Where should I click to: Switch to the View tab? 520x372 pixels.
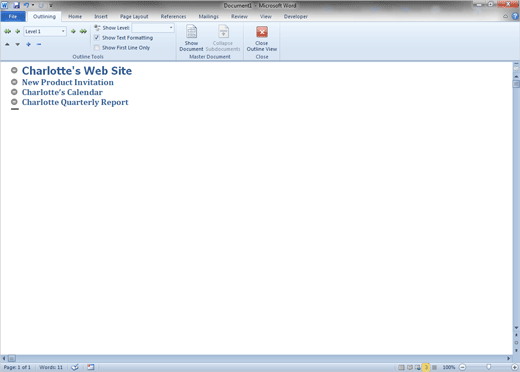coord(266,16)
